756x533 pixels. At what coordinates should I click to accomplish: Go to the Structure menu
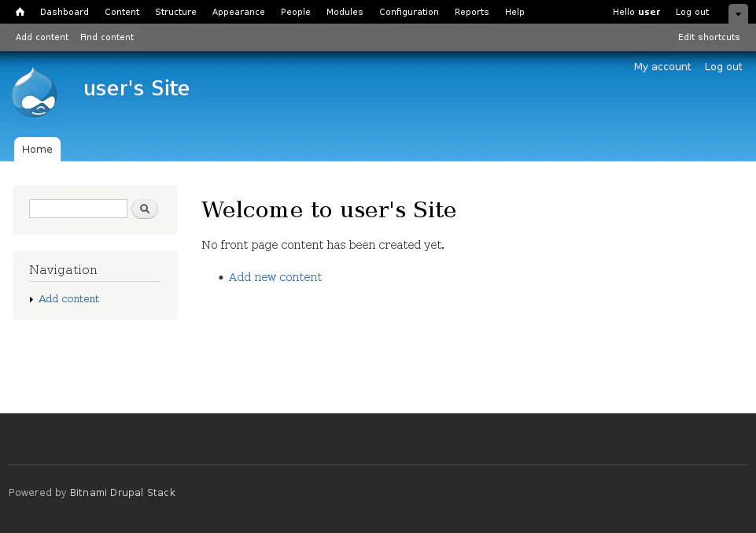click(175, 12)
